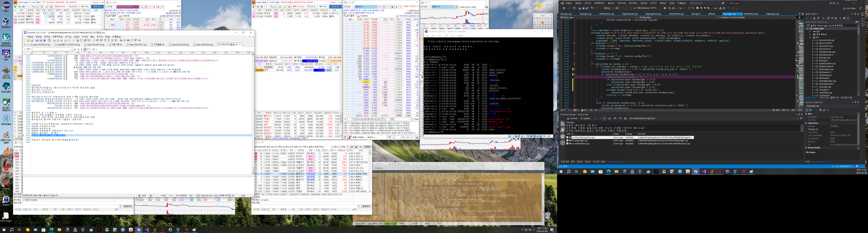868x233 pixels.
Task: Click HEX view icon in DuruEdit toolbar
Action: (x=116, y=40)
